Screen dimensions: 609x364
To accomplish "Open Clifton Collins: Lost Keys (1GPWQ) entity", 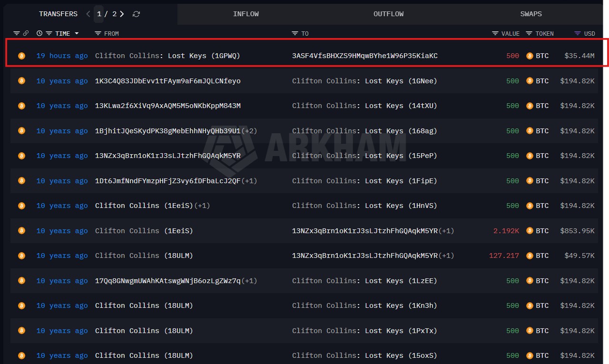I will [167, 56].
